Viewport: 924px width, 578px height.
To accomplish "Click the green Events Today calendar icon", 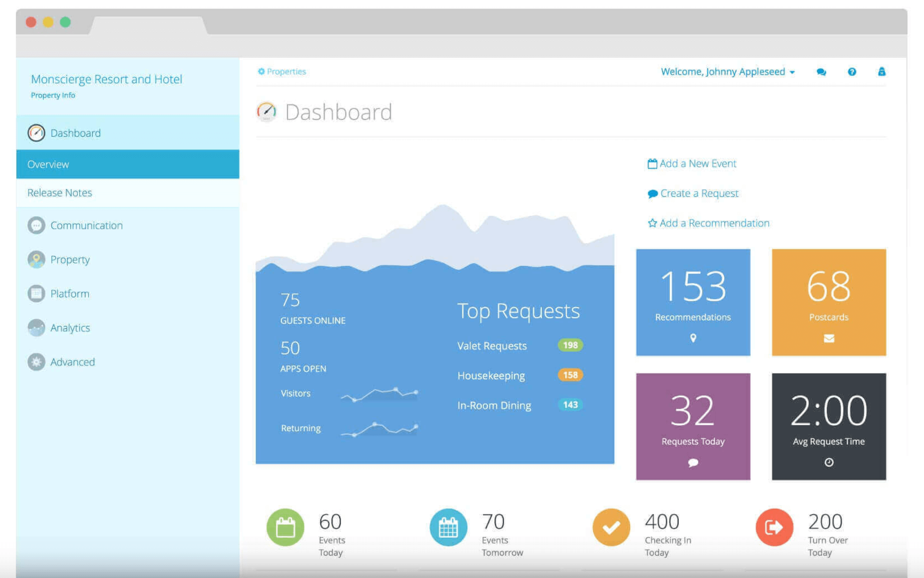I will [285, 527].
